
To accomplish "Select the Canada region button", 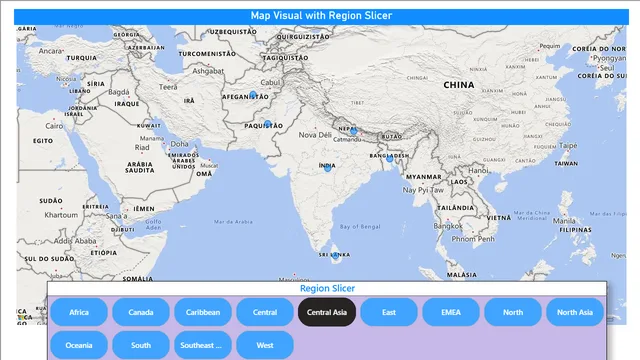I will click(x=141, y=312).
